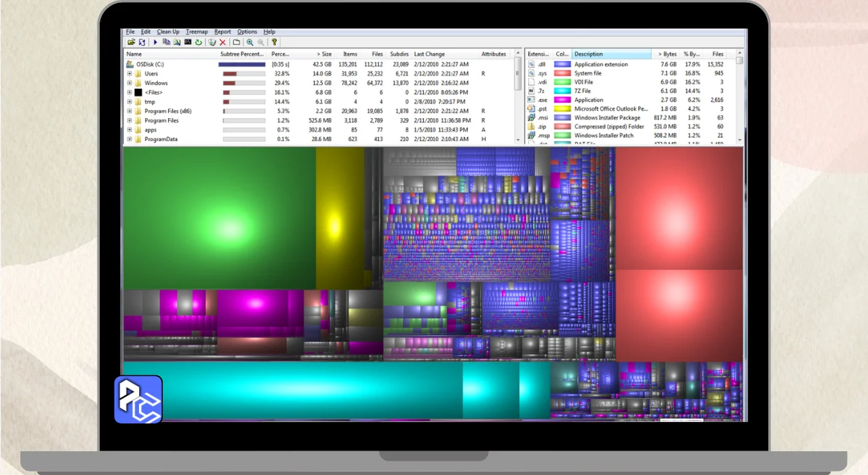Expand the Program Files node
The image size is (868, 475).
[x=129, y=121]
